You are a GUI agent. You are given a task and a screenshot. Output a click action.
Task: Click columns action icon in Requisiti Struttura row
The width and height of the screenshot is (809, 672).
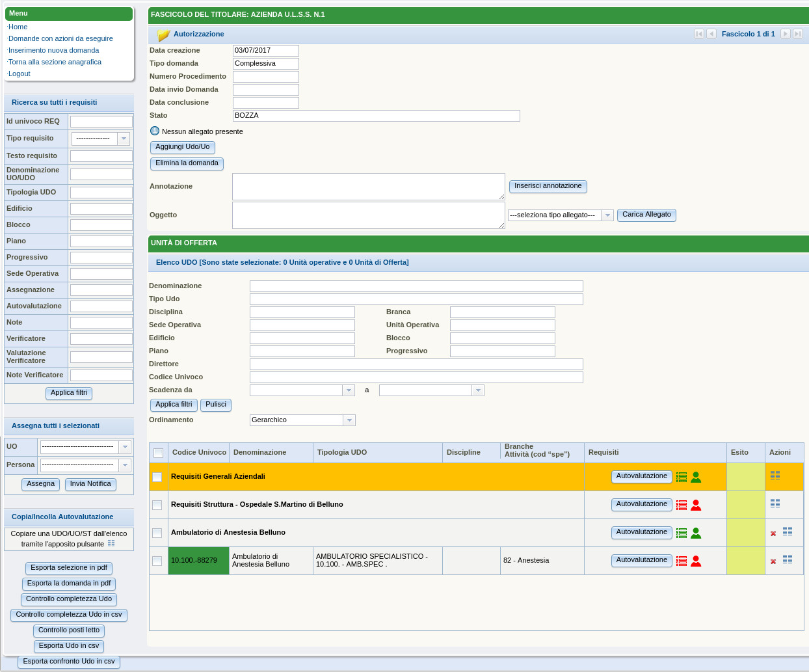pyautogui.click(x=775, y=503)
